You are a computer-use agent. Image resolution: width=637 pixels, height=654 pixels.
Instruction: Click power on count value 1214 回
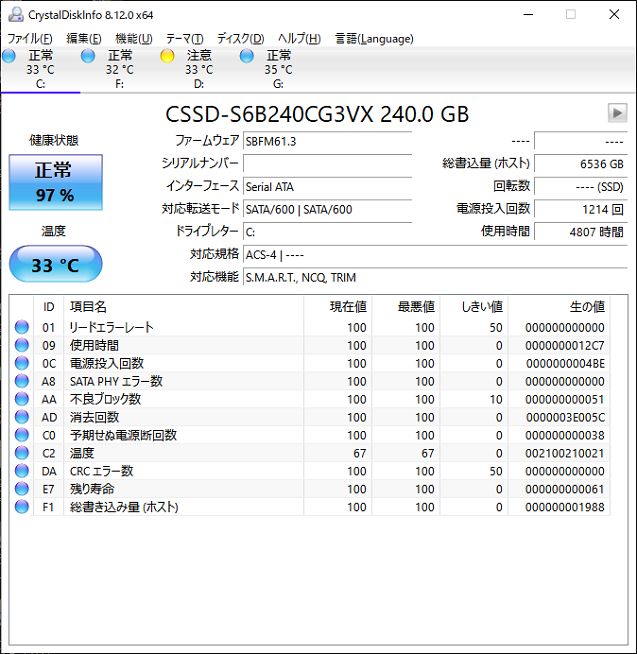(581, 209)
